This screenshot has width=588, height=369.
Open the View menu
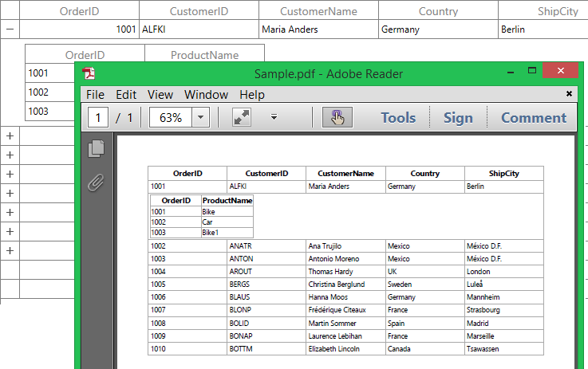point(160,95)
